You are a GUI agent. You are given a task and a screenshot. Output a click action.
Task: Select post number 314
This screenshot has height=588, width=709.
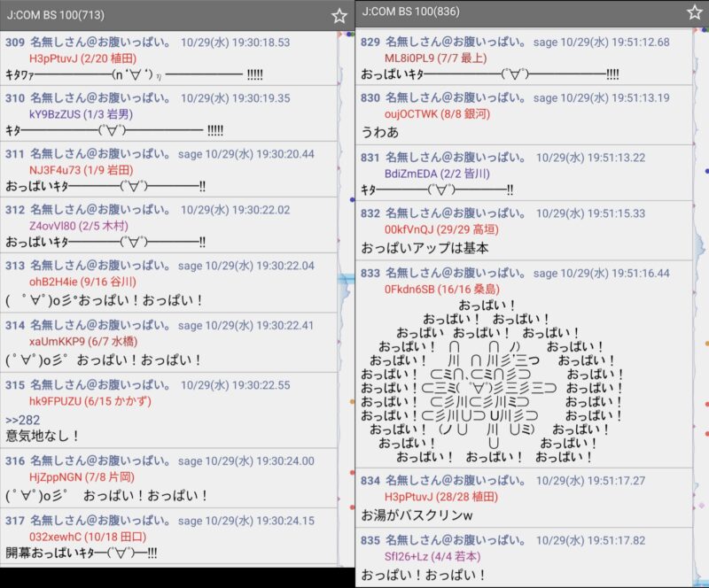tap(15, 325)
